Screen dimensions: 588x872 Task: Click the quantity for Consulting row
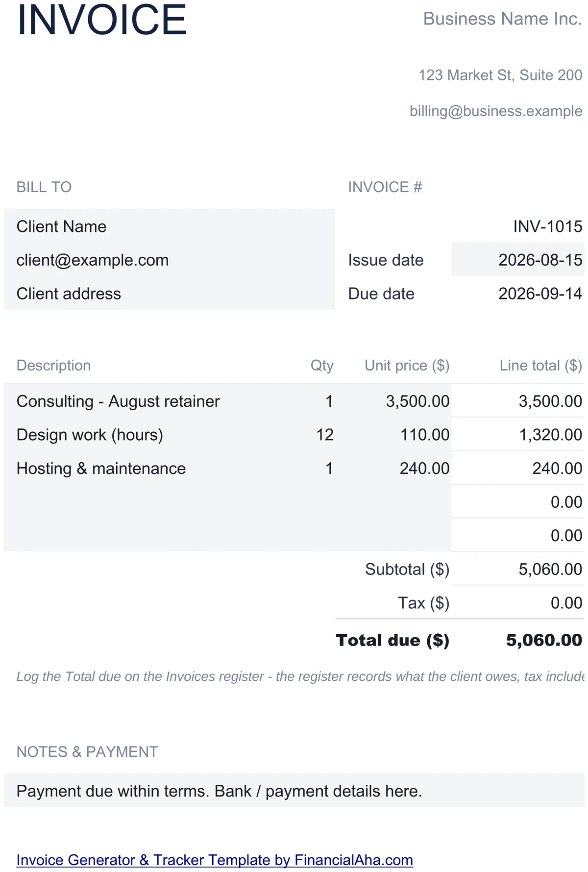(329, 401)
